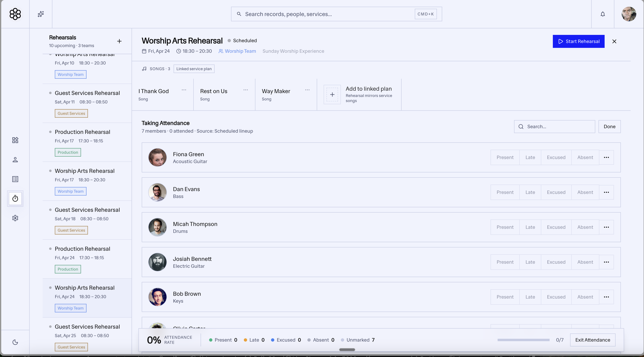644x357 pixels.
Task: Open the dashboard widgets sidebar icon
Action: (x=15, y=140)
